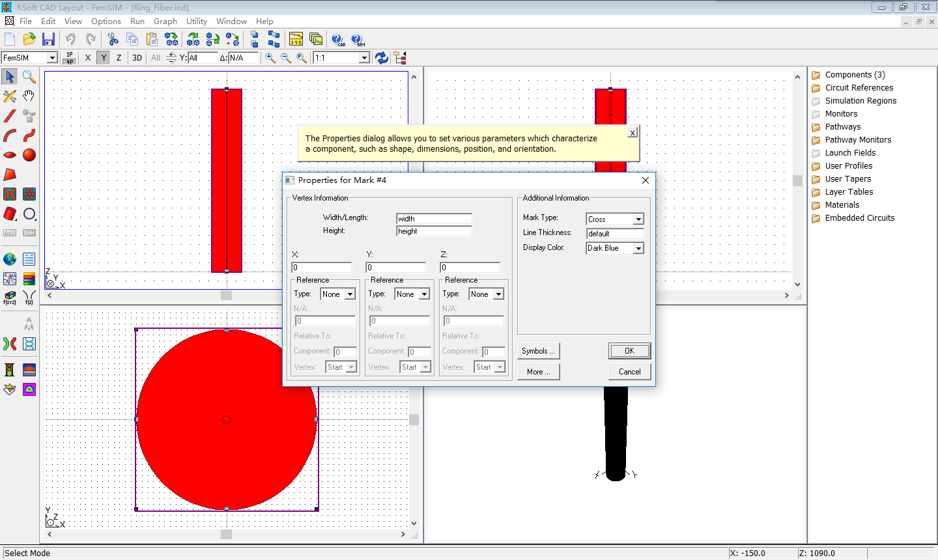Select the Pathway Monitors folder

858,140
